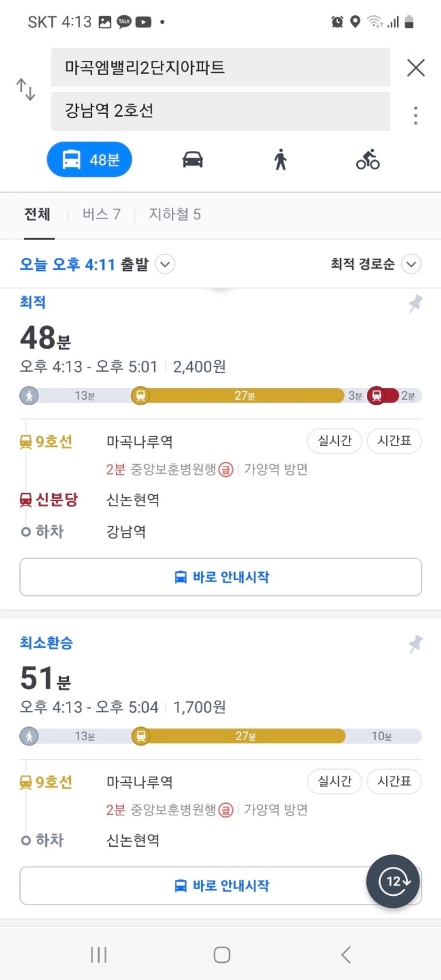
Task: Open 시간표 timetable in the 최소환승 route
Action: 394,782
